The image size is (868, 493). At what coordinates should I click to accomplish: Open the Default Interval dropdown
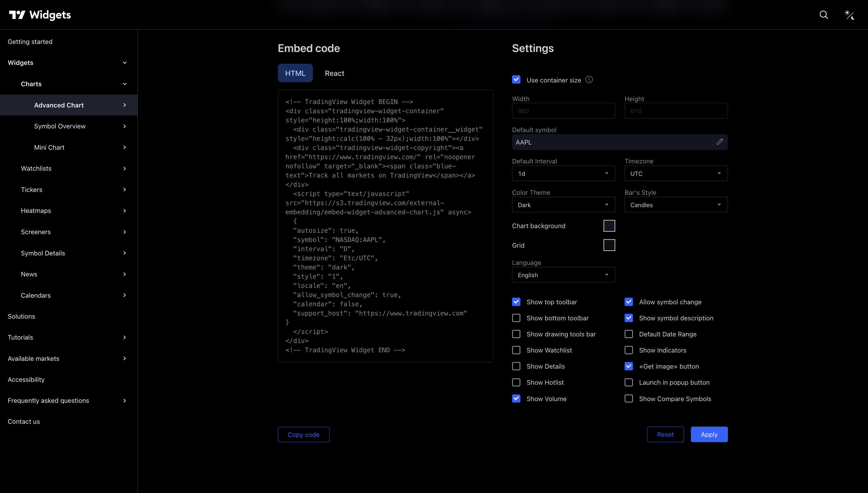click(x=563, y=173)
